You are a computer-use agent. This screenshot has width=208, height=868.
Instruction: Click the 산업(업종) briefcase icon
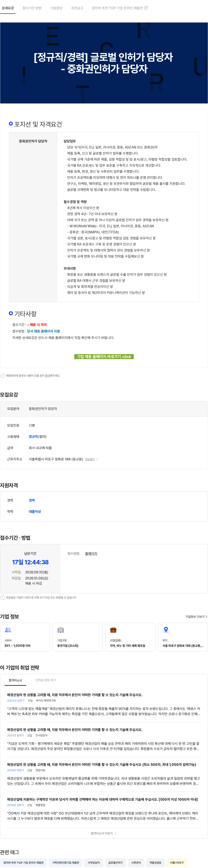(113, 630)
